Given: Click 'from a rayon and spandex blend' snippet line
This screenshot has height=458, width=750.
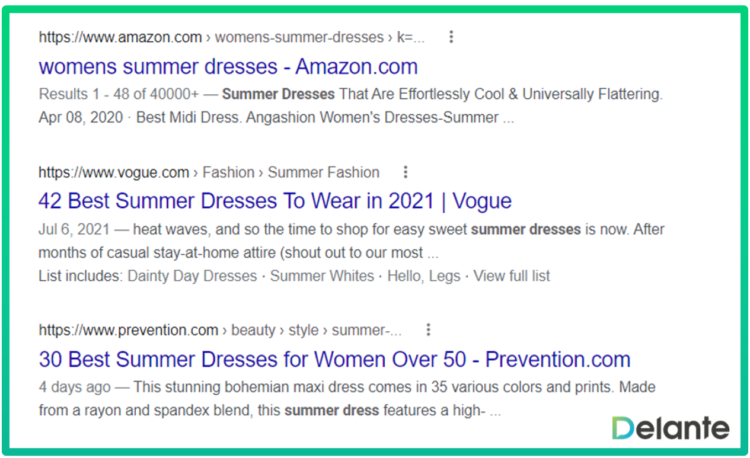Looking at the screenshot, I should pyautogui.click(x=270, y=410).
